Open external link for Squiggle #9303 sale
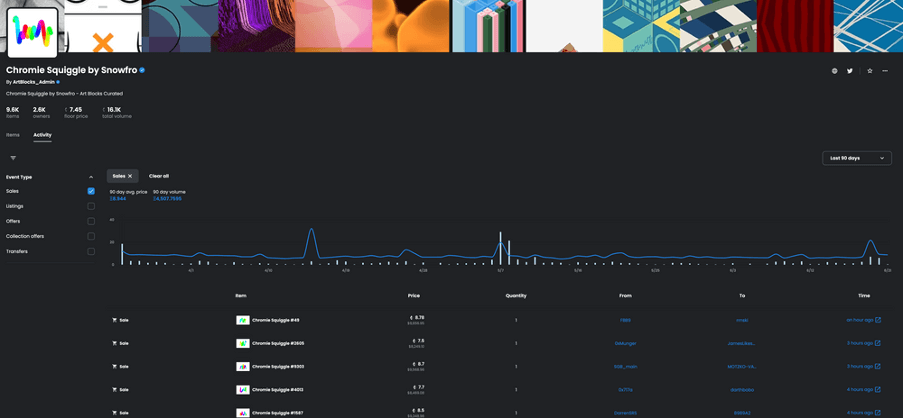The width and height of the screenshot is (904, 418). (877, 366)
